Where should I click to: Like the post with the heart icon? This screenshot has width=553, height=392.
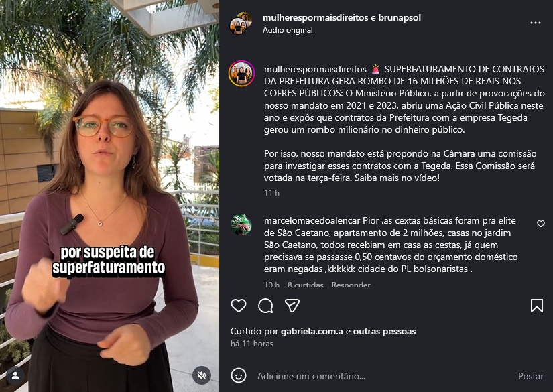[239, 306]
